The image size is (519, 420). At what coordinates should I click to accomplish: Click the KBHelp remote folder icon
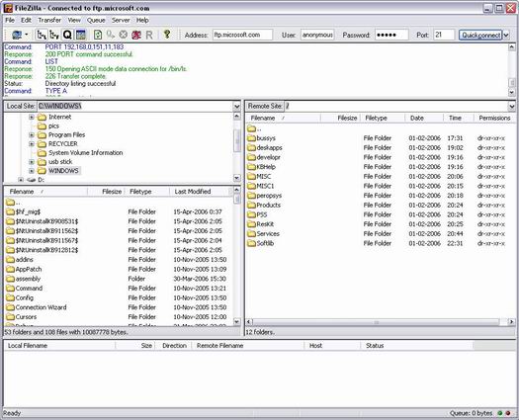(251, 167)
